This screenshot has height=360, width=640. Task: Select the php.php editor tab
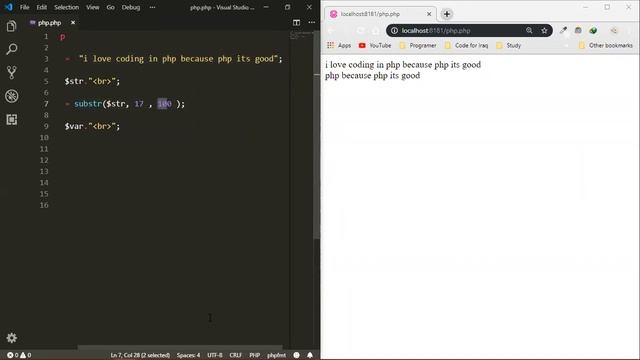coord(49,23)
